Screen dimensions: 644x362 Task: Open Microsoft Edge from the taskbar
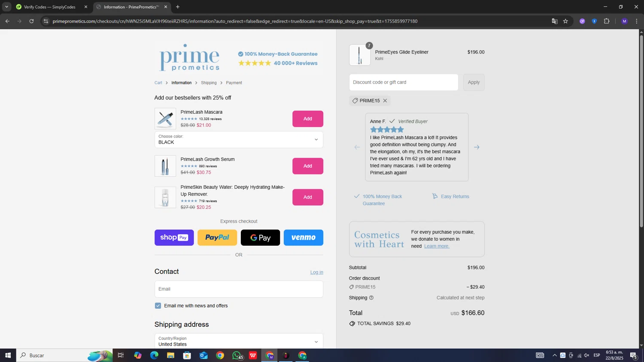pos(154,355)
